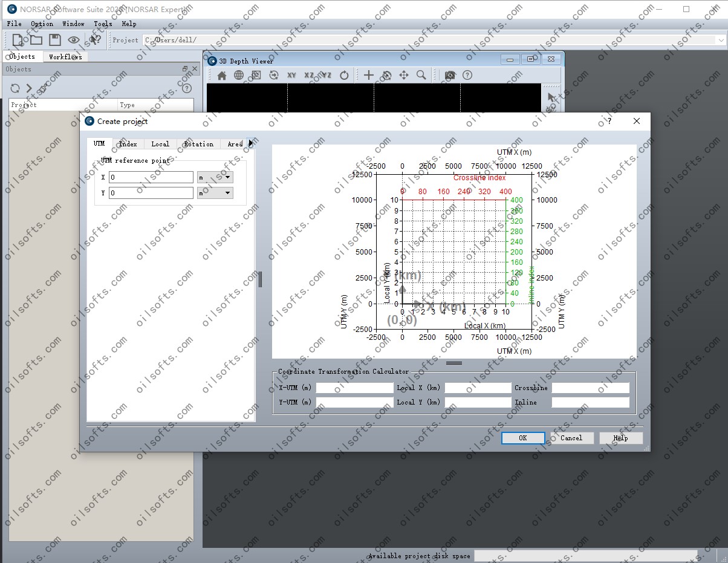Select the UTM tab in Create project
The image size is (728, 563).
[x=100, y=144]
